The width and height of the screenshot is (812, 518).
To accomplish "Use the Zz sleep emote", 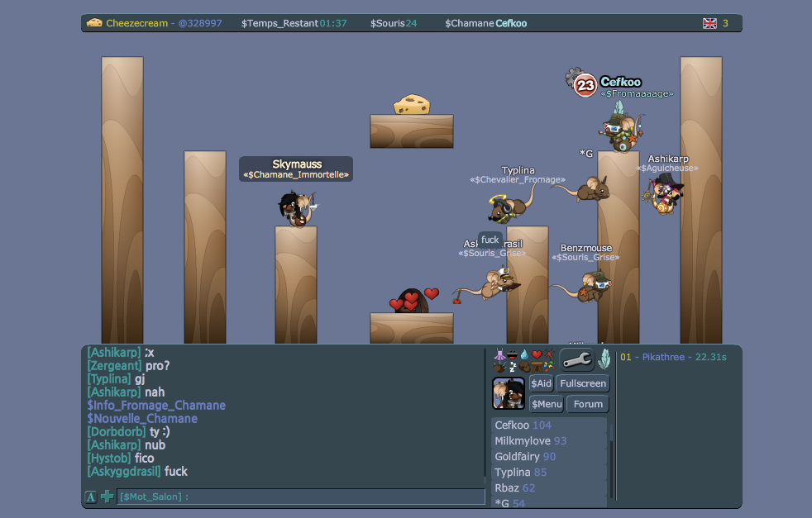I will (513, 367).
